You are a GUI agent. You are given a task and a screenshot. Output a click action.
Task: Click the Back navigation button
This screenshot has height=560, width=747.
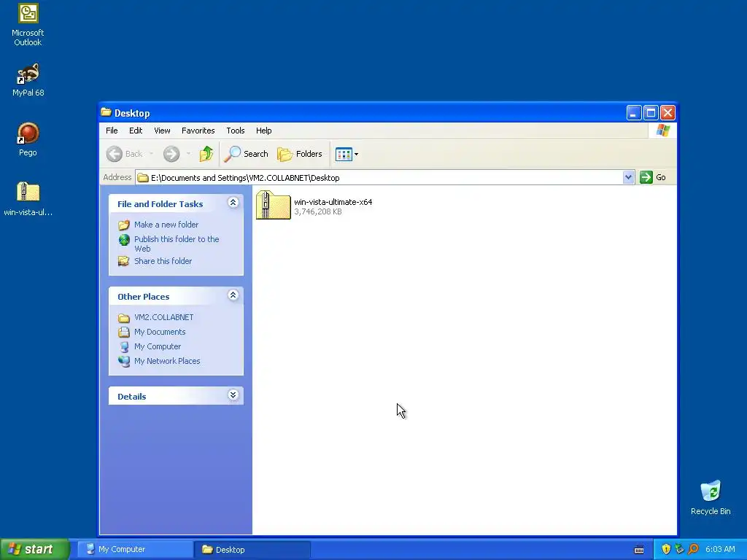[x=124, y=154]
